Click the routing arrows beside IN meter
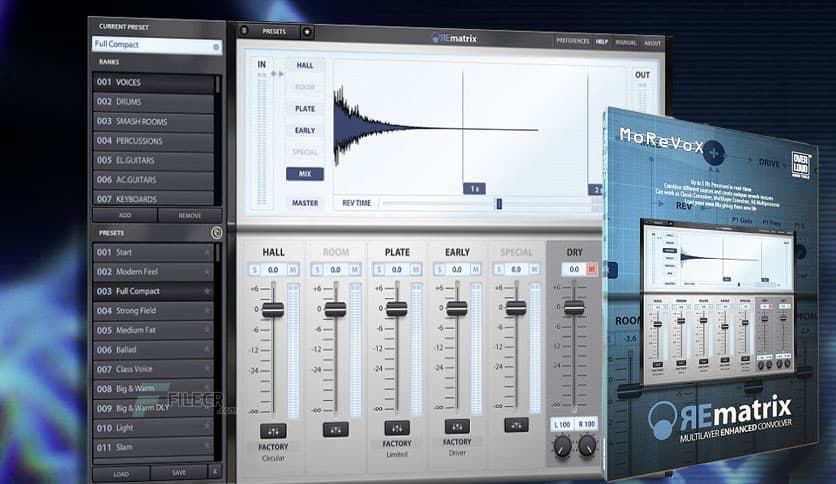The width and height of the screenshot is (836, 484). [277, 74]
